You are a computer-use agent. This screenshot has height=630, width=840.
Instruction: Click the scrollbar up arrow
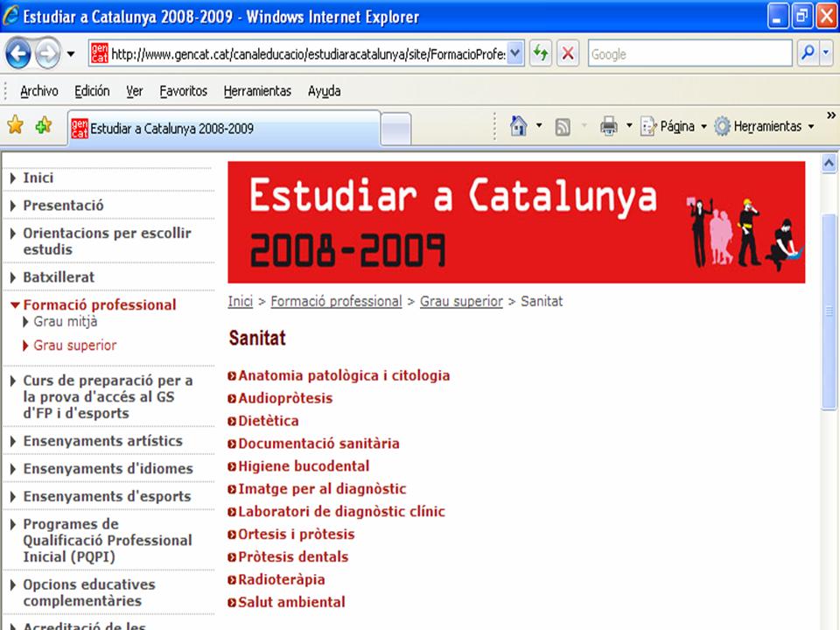click(x=829, y=164)
